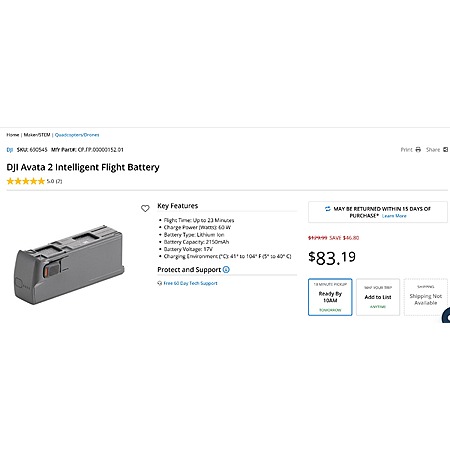Click the battery product image

pyautogui.click(x=69, y=265)
